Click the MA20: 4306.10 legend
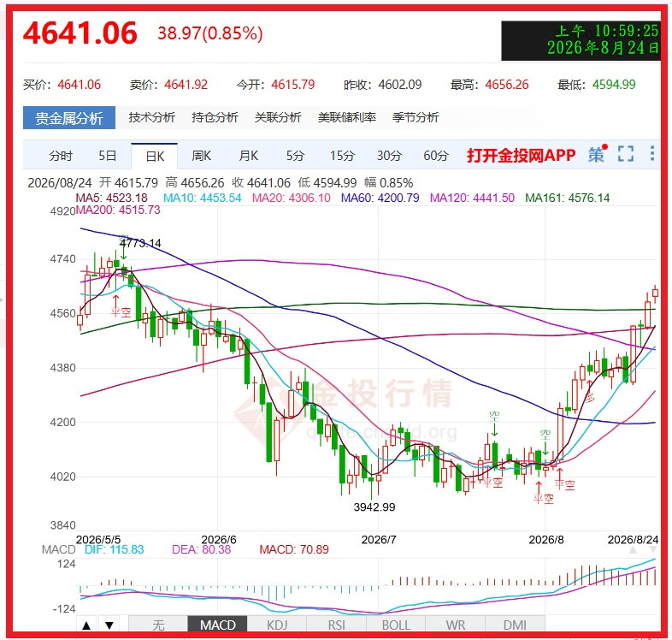 [x=291, y=198]
